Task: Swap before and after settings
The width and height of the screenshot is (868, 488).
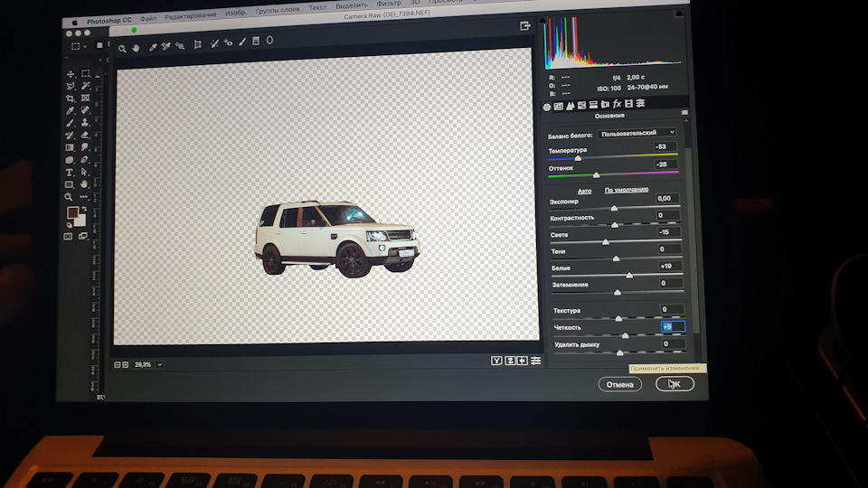Action: pyautogui.click(x=510, y=361)
